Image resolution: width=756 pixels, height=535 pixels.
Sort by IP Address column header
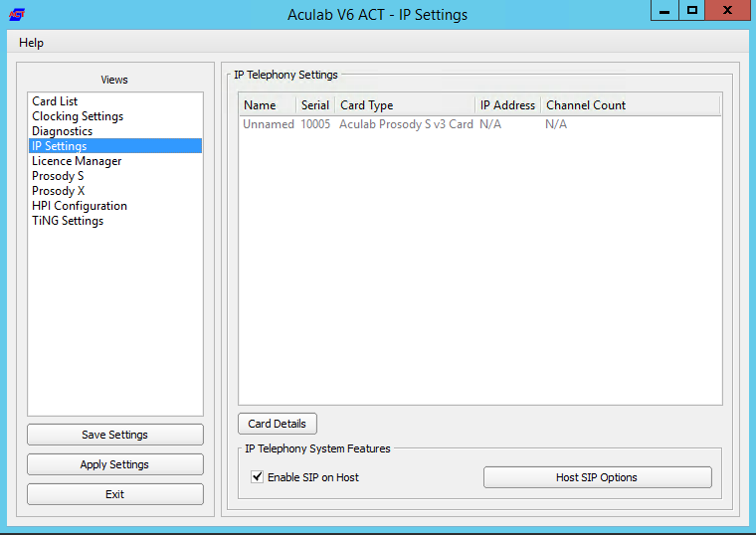pyautogui.click(x=508, y=105)
